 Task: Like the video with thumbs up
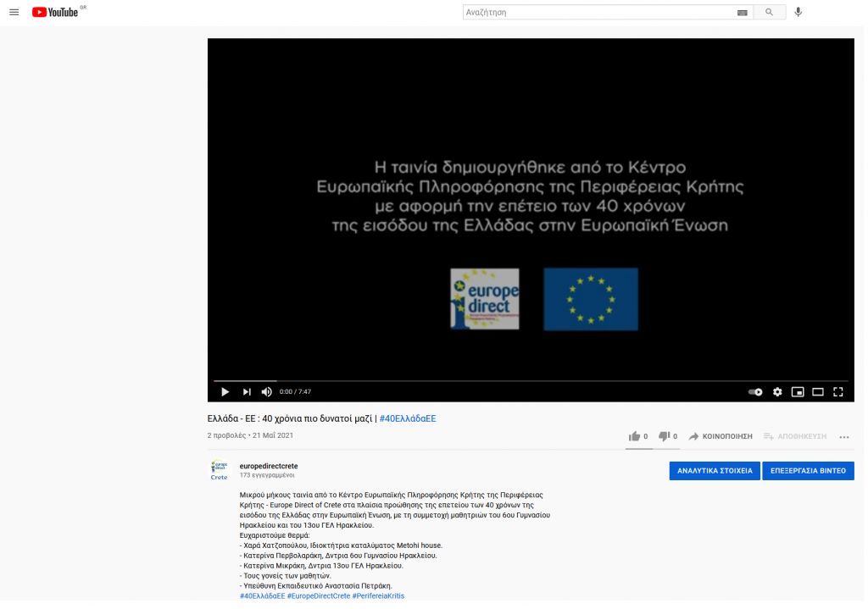635,436
